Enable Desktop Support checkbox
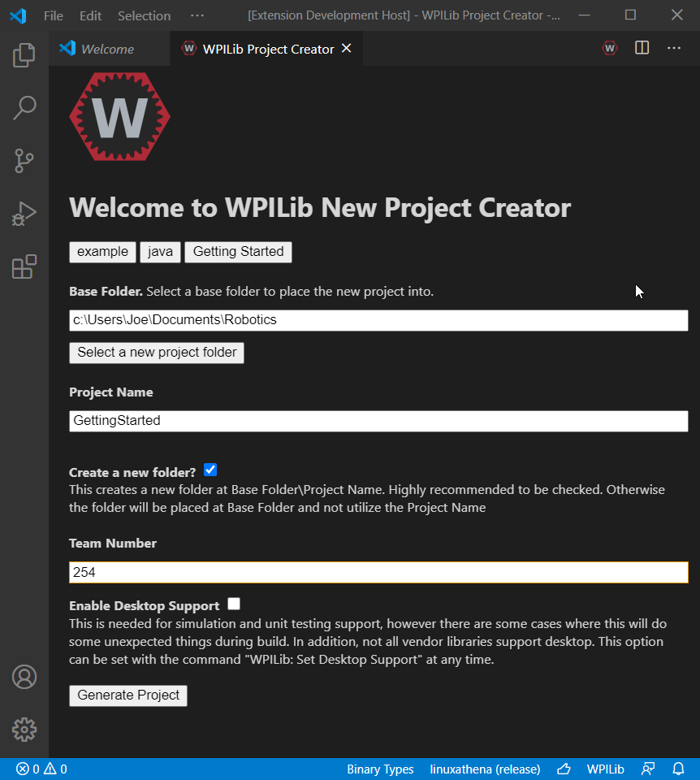 [x=234, y=604]
